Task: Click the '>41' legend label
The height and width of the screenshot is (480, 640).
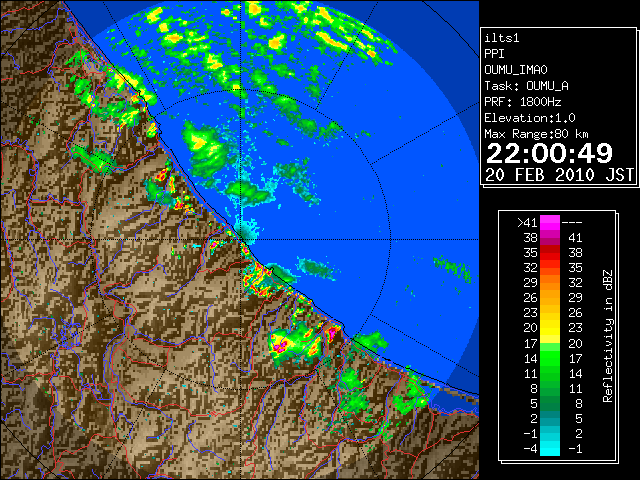Action: point(527,223)
